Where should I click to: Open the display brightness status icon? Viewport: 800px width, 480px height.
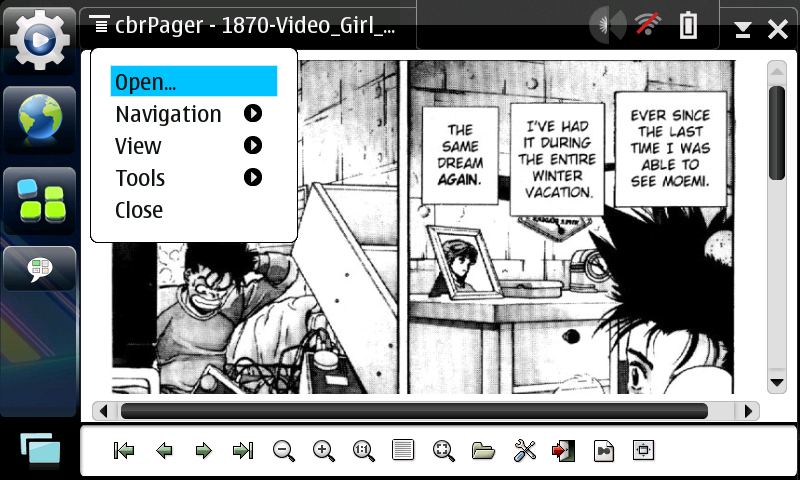point(608,24)
